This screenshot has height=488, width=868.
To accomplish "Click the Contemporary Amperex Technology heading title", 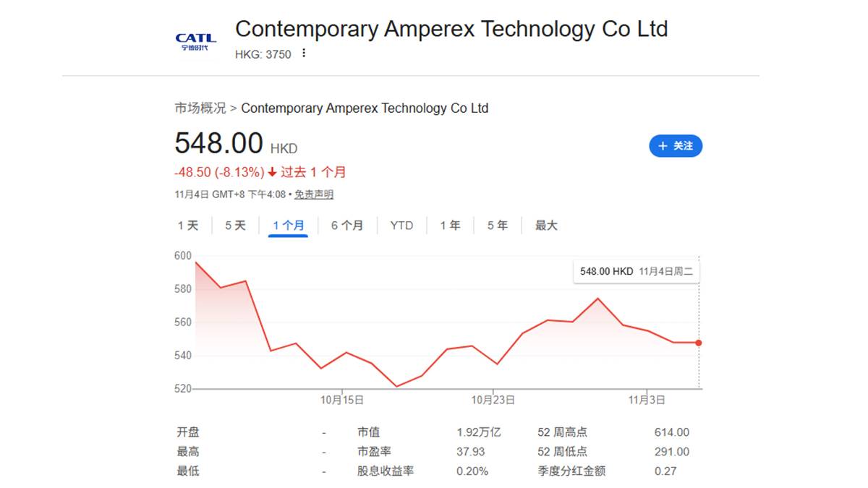I will click(451, 29).
